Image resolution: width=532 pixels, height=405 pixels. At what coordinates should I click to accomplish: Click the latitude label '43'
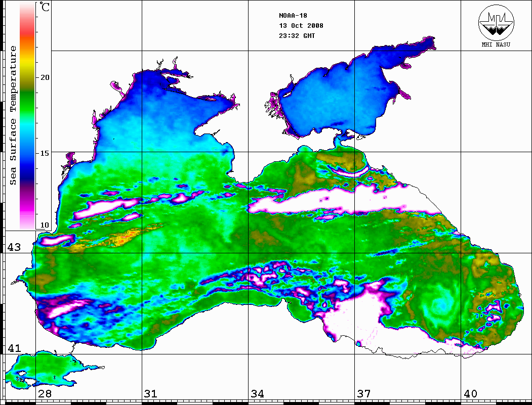click(14, 247)
